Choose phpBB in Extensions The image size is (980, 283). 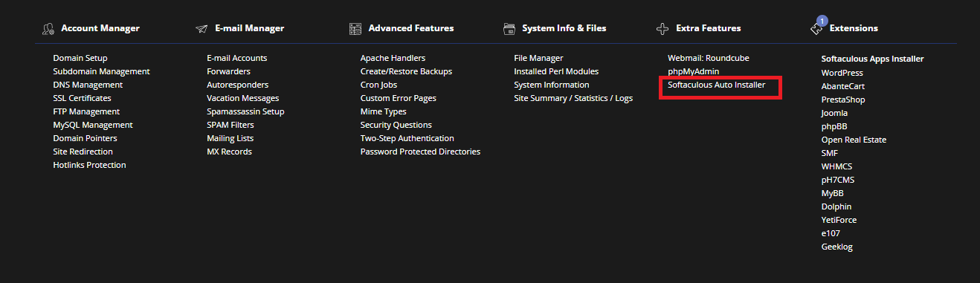click(834, 126)
